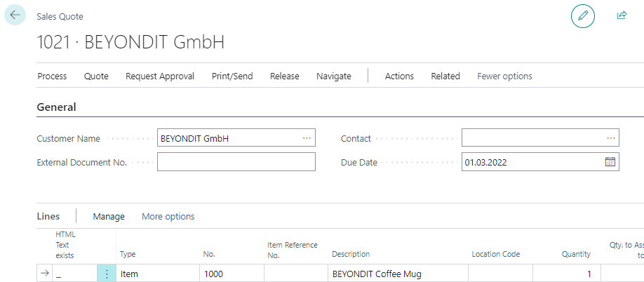Expand the Navigate menu
This screenshot has height=282, width=644.
pos(333,76)
